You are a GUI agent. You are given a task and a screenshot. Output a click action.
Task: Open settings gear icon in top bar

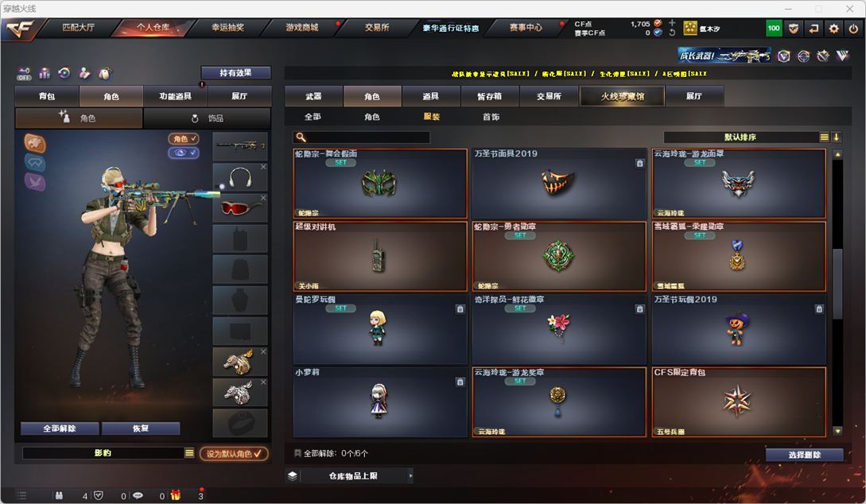tap(833, 29)
